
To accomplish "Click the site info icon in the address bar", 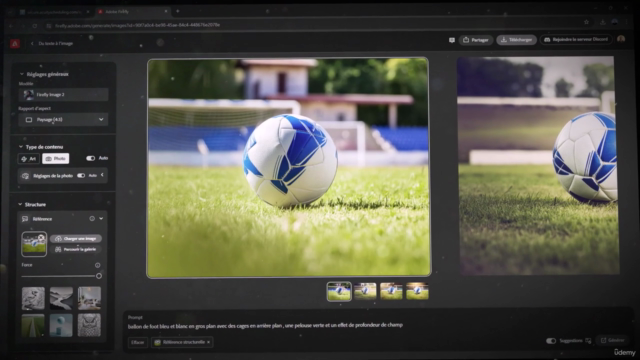I will coord(49,25).
